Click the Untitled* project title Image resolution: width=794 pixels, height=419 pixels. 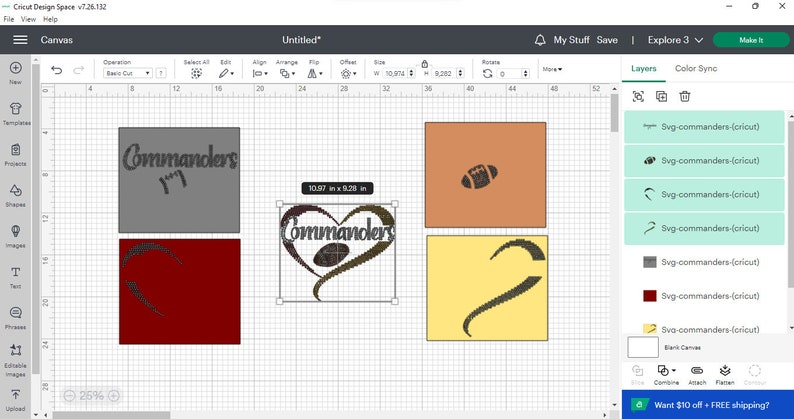(301, 40)
